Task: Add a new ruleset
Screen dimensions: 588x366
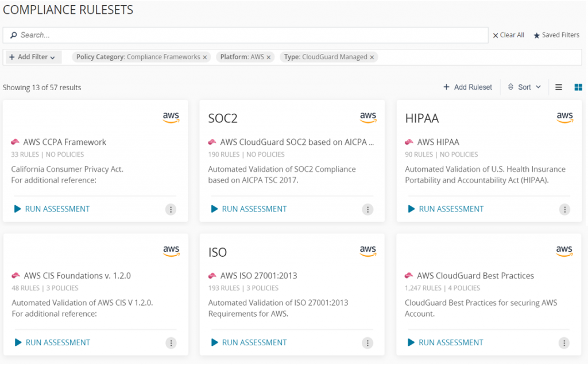Action: [467, 87]
